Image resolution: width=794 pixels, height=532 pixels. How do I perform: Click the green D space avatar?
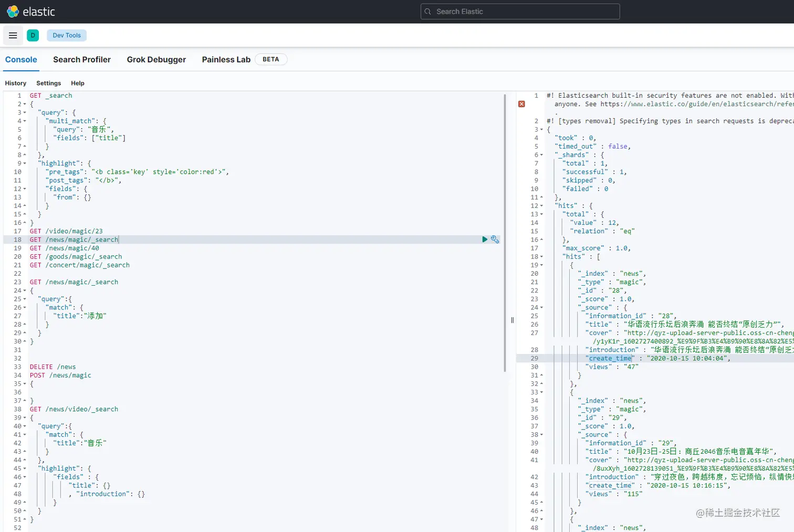pyautogui.click(x=33, y=35)
